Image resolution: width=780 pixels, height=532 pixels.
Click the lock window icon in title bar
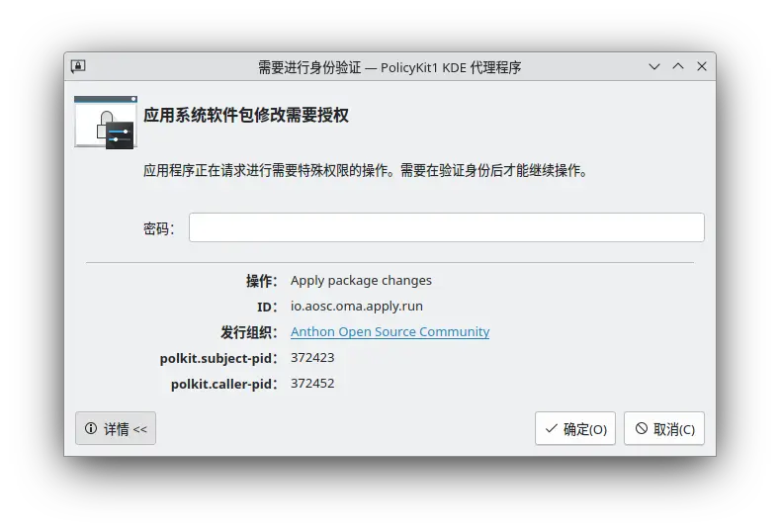[x=78, y=67]
